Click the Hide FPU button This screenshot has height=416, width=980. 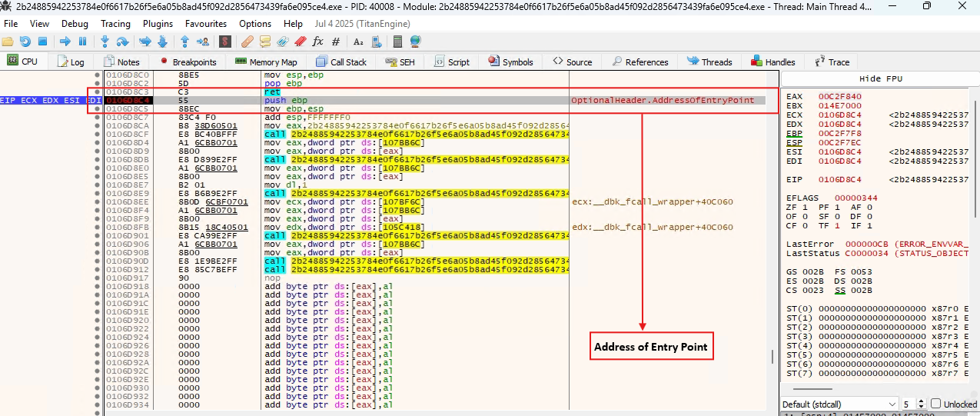click(880, 78)
